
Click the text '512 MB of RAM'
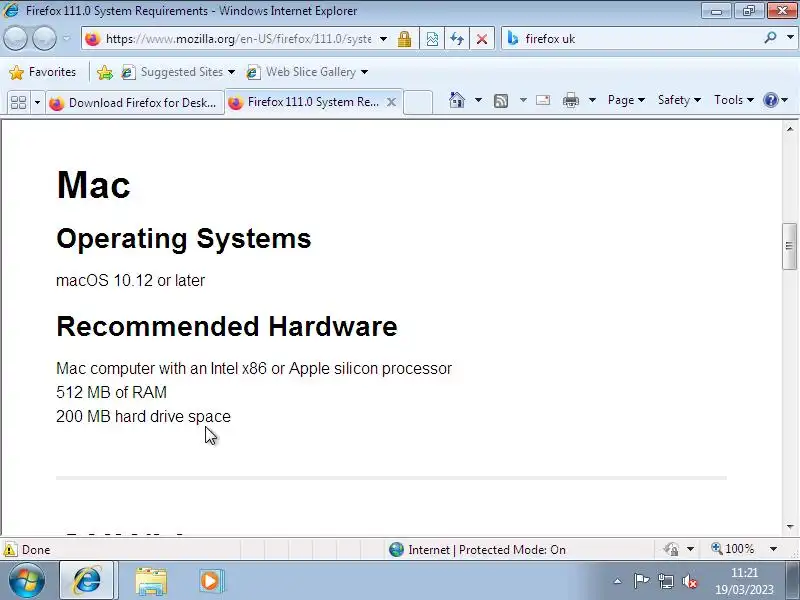tap(111, 392)
